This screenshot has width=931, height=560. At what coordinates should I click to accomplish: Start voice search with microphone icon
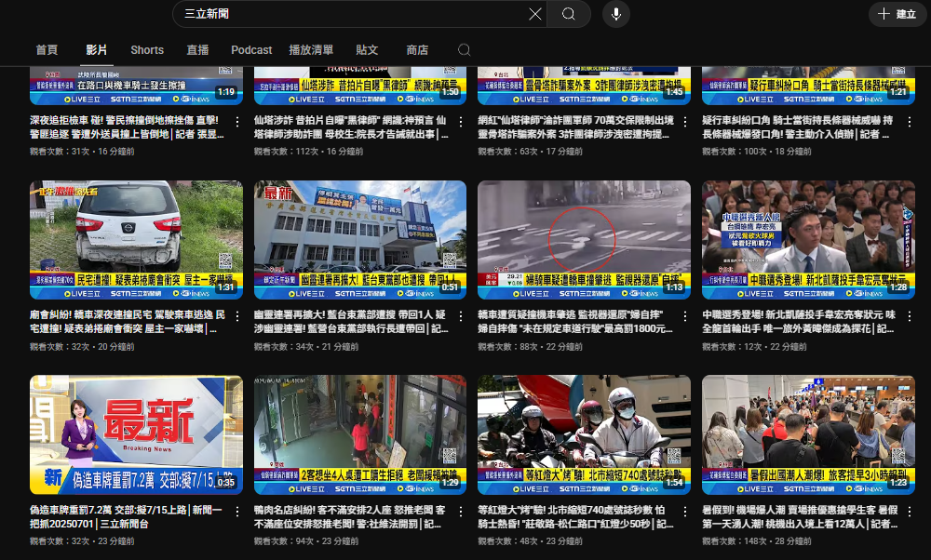[614, 14]
